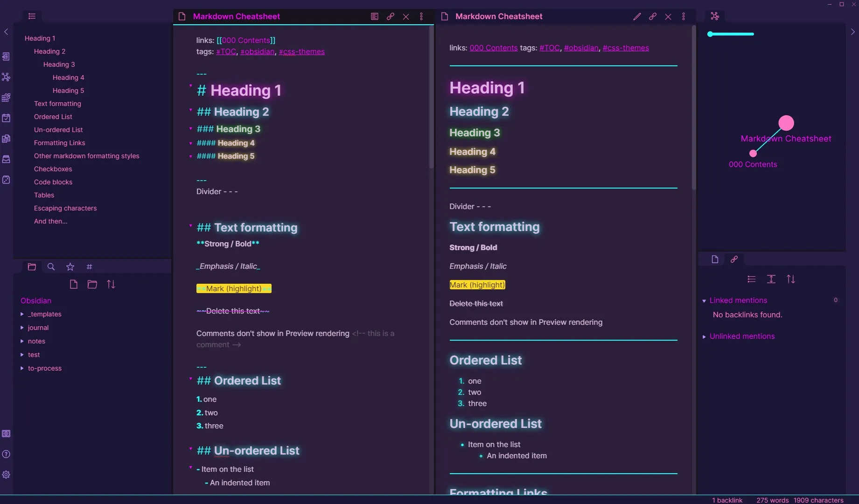Click the #obsidian tag in preview
Viewport: 859px width, 504px height.
click(581, 48)
